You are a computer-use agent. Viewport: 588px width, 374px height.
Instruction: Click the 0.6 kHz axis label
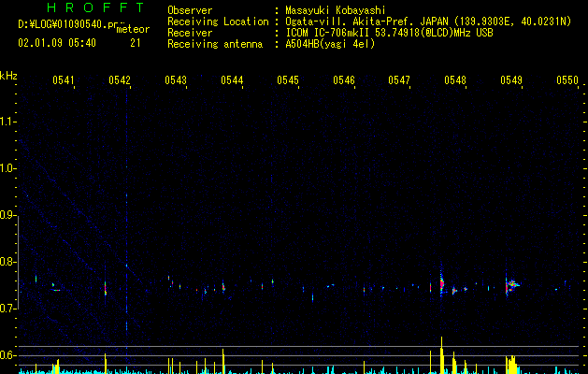coord(7,355)
